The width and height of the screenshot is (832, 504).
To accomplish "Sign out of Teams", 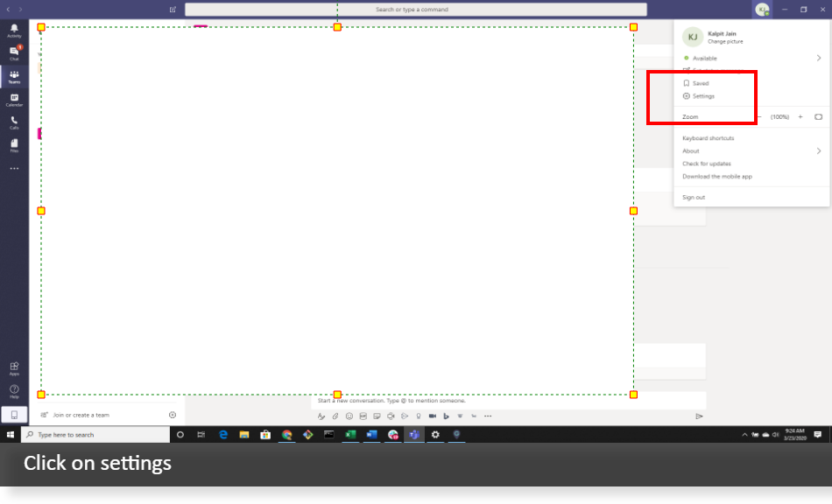I will point(693,196).
